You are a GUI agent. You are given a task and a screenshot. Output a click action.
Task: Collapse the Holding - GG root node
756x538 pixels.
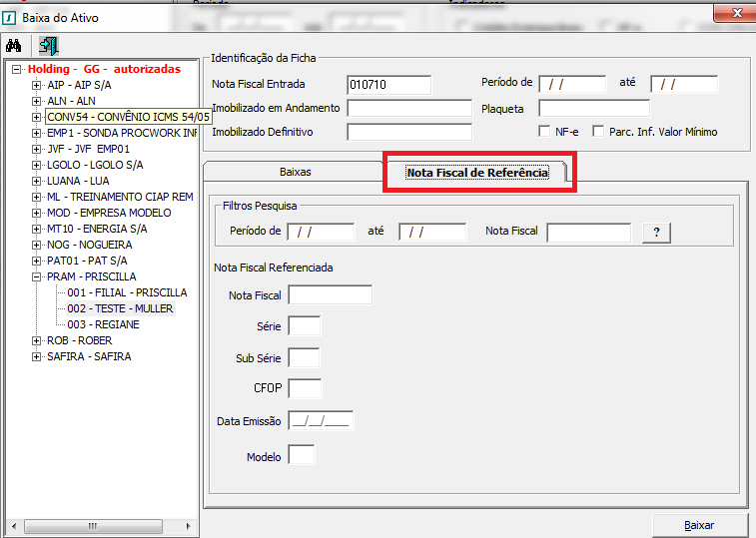click(17, 69)
